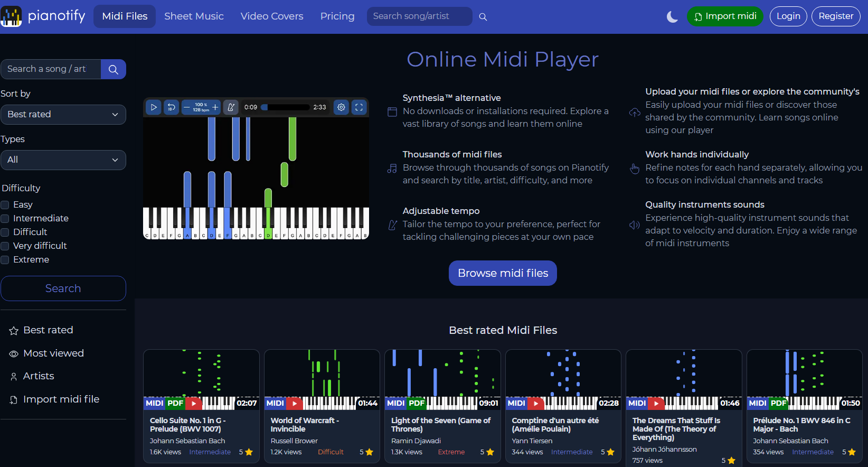Click the playback progress bar
The height and width of the screenshot is (467, 868).
pyautogui.click(x=285, y=107)
